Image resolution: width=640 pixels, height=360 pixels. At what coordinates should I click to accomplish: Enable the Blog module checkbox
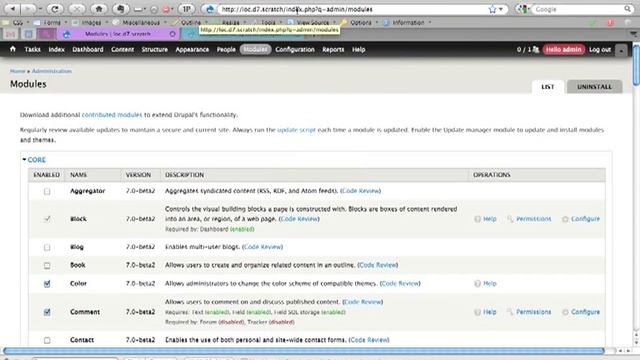coord(47,247)
